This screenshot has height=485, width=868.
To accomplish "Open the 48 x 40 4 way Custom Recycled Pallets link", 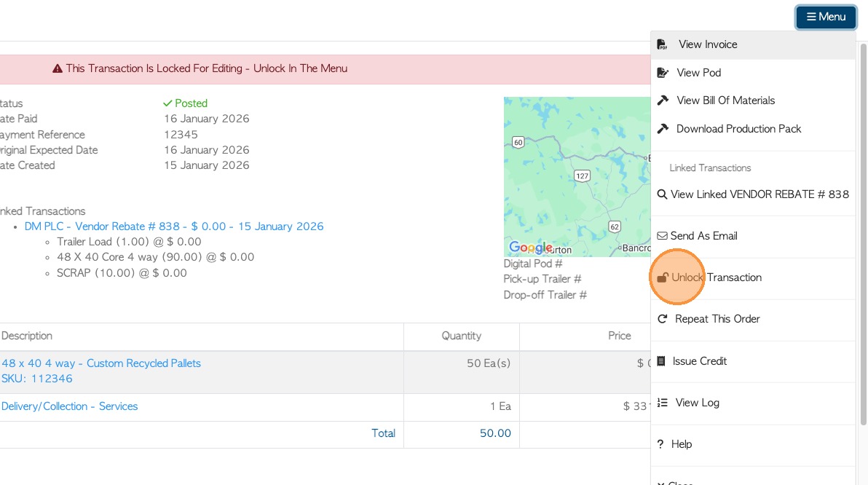I will pyautogui.click(x=101, y=363).
